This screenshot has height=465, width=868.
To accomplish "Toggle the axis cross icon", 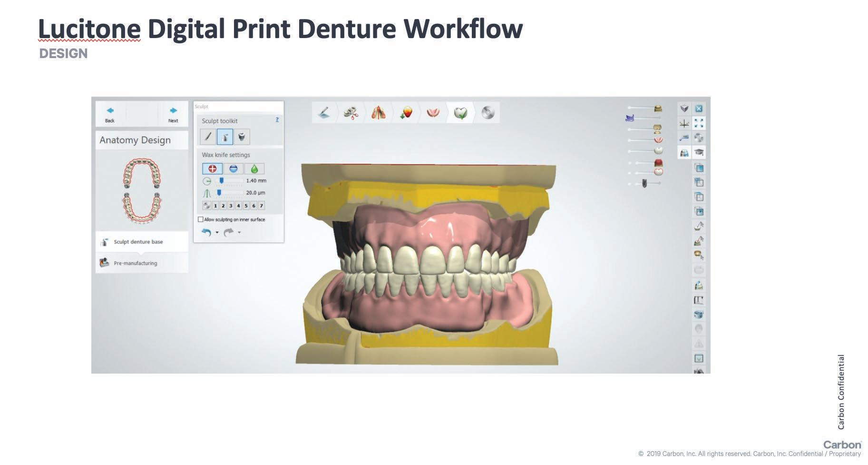I will (x=684, y=123).
